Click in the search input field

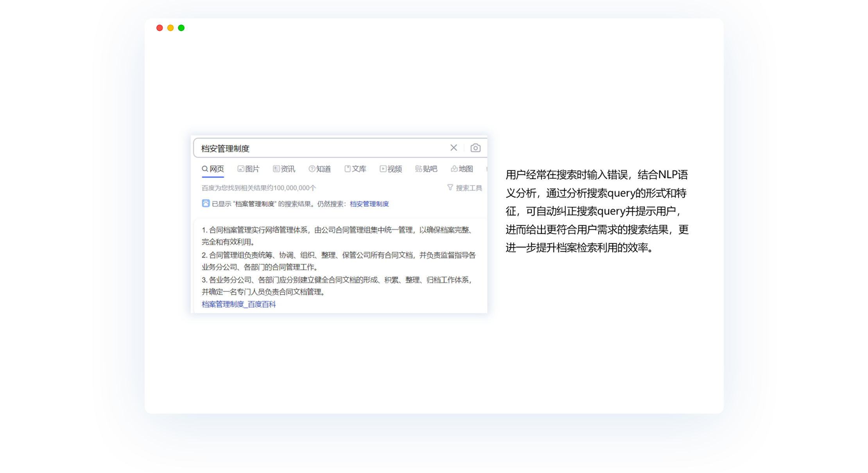321,148
